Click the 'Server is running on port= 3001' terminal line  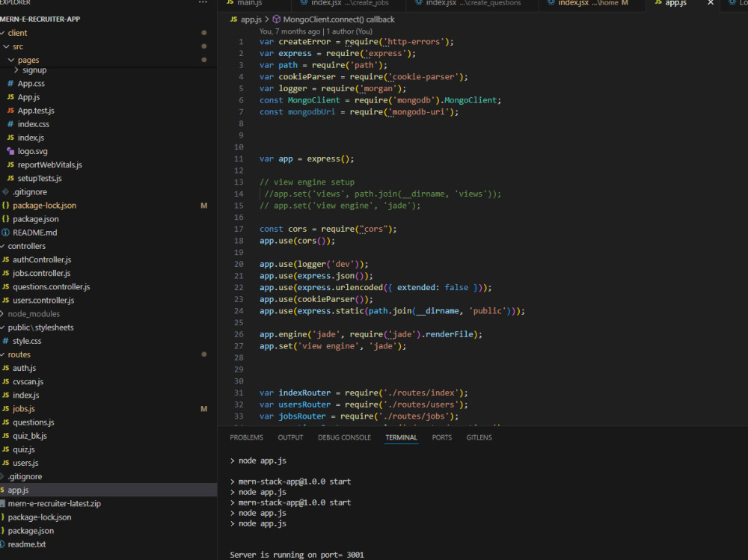(x=297, y=555)
